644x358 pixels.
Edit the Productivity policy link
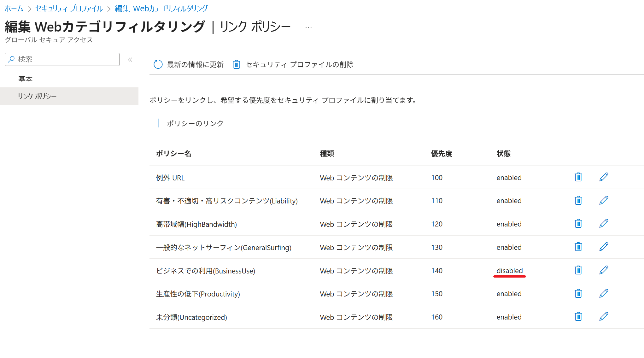point(604,294)
